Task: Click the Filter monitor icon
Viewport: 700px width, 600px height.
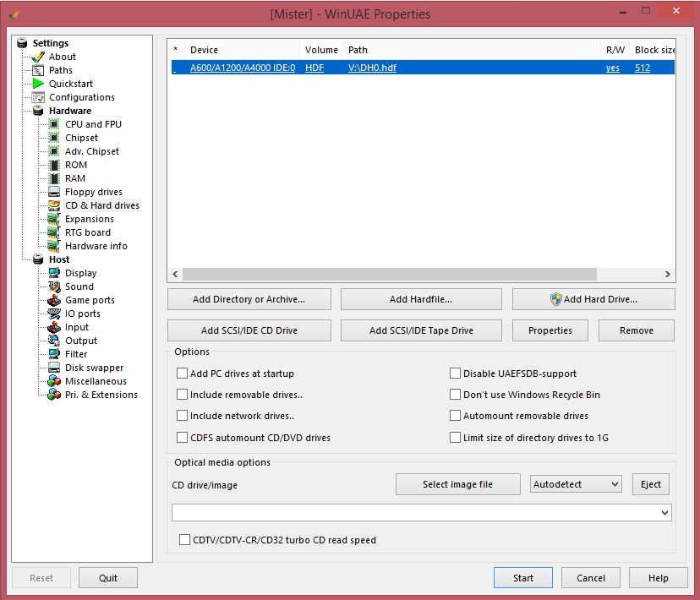Action: pyautogui.click(x=54, y=354)
